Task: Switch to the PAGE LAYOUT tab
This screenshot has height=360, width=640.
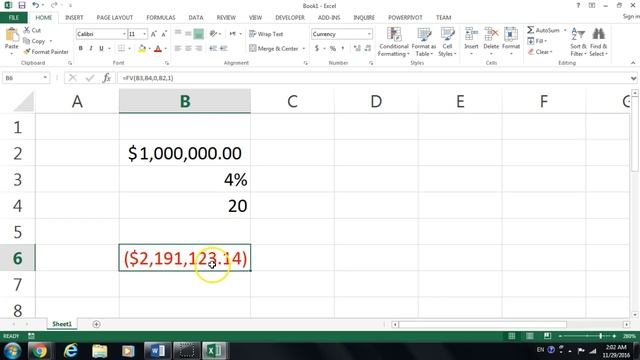Action: pos(115,18)
